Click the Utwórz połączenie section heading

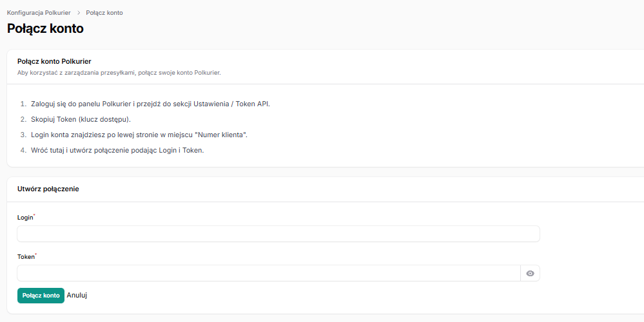pyautogui.click(x=48, y=189)
